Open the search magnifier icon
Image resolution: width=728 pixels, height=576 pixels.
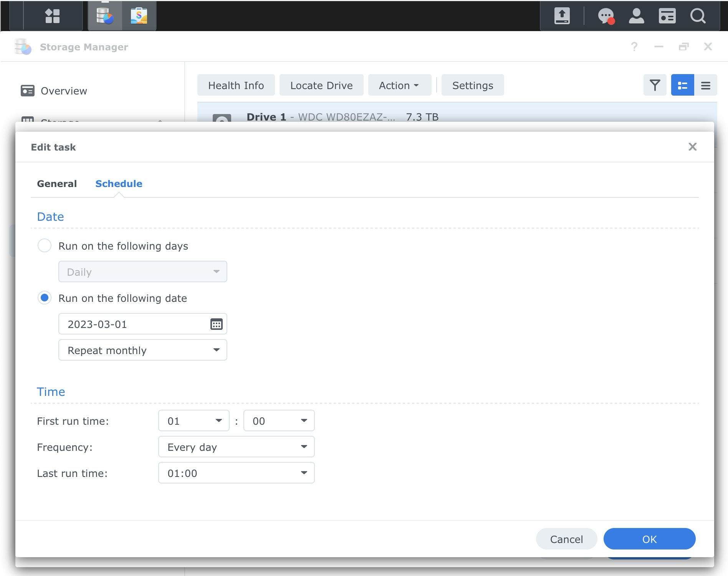pyautogui.click(x=698, y=16)
